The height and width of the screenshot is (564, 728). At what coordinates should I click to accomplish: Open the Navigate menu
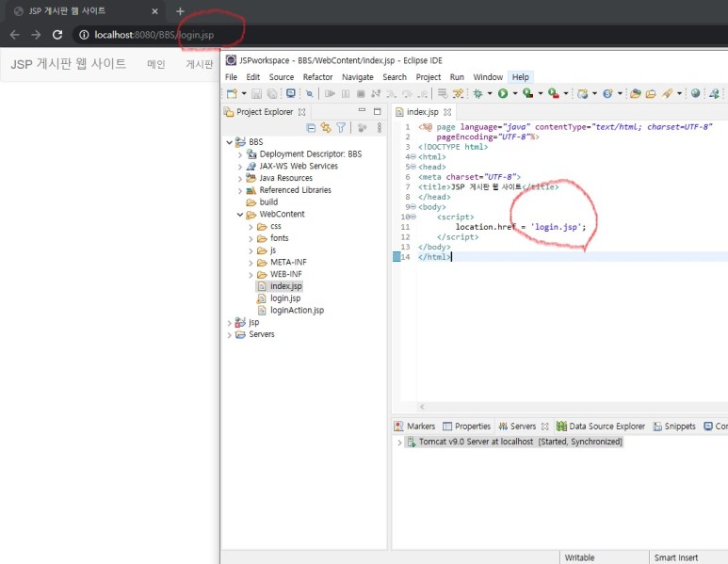(358, 77)
